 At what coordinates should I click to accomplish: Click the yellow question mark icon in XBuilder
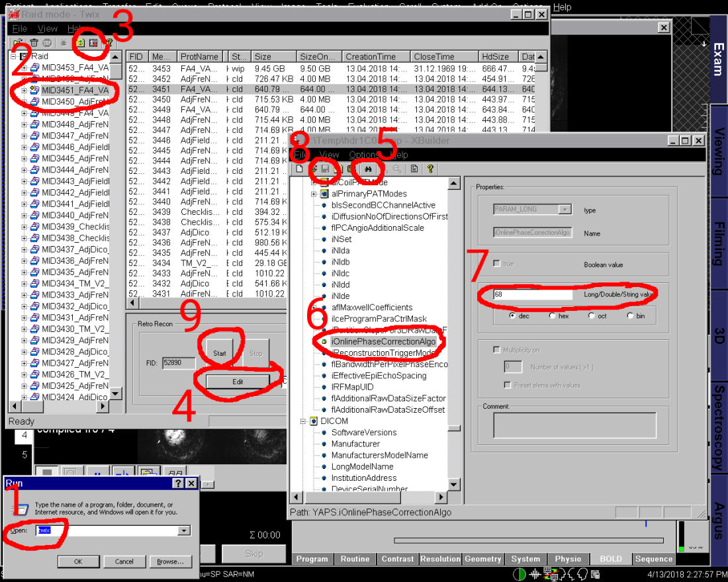[430, 169]
